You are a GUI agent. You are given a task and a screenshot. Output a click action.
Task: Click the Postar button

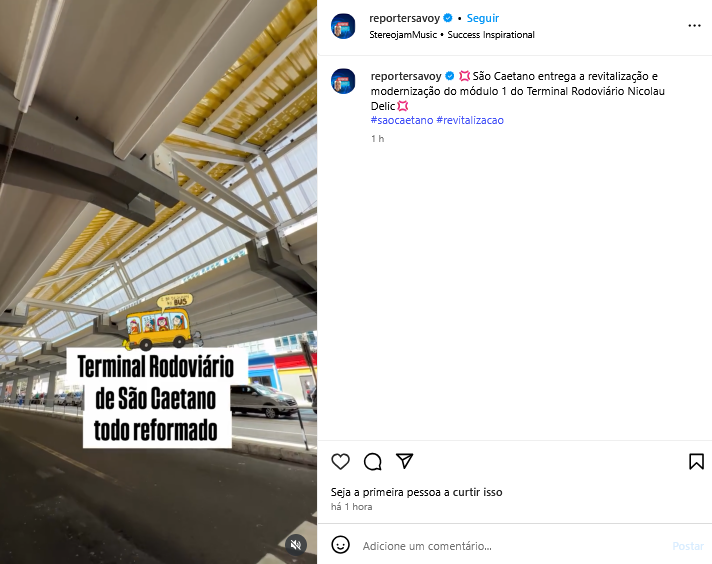coord(687,546)
